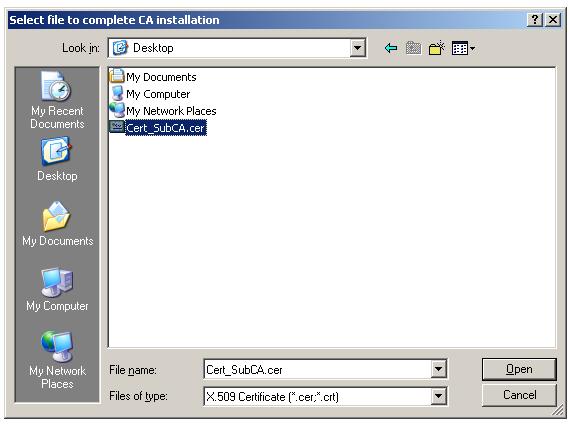Viewport: 570px width, 424px height.
Task: Open My Network Places in places bar
Action: (x=57, y=360)
